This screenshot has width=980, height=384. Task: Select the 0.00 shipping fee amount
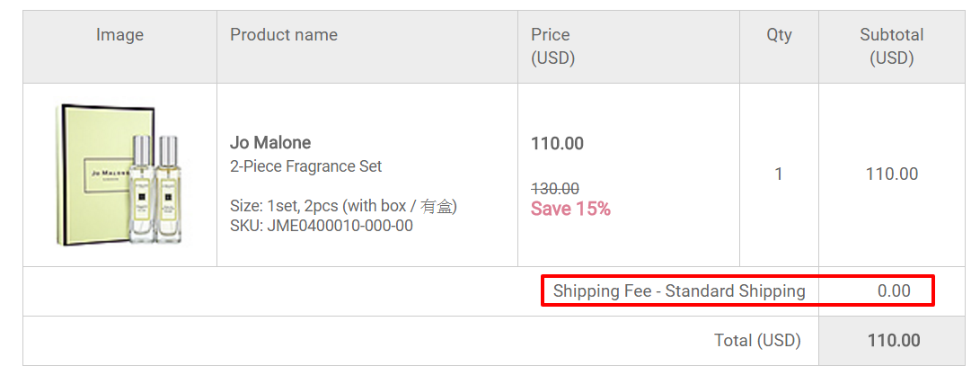pos(894,290)
